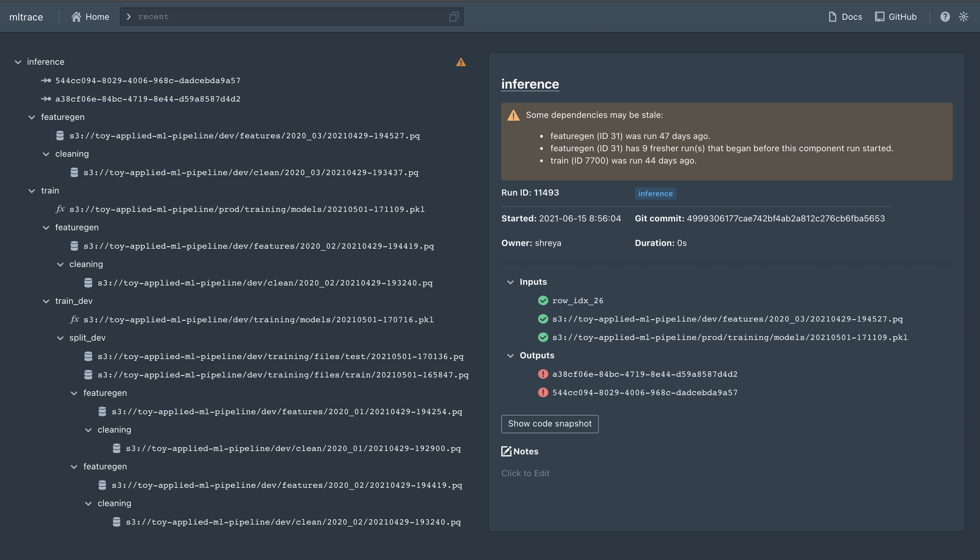Screen dimensions: 980x560
Task: Click the Notes edit pencil icon
Action: [x=506, y=451]
